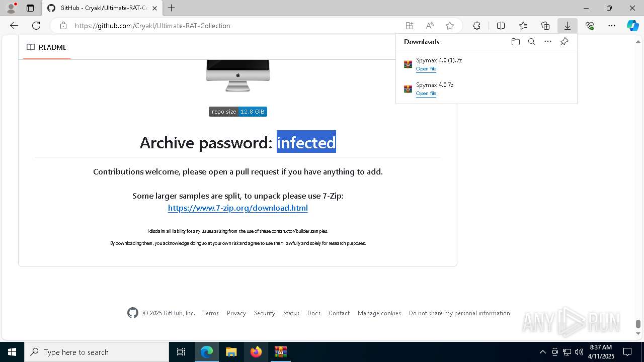This screenshot has width=644, height=362.
Task: Pin the Downloads panel
Action: (564, 42)
